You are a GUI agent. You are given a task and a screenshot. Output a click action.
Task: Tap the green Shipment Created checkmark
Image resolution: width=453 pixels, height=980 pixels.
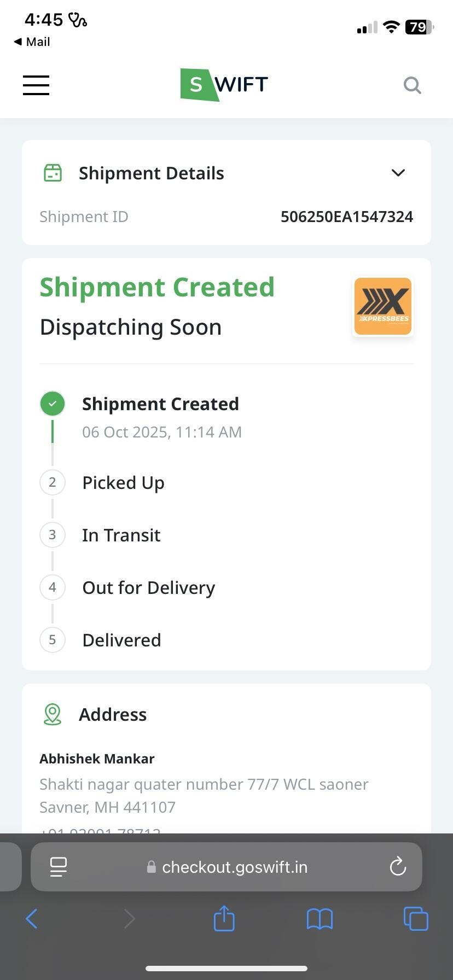(x=53, y=404)
